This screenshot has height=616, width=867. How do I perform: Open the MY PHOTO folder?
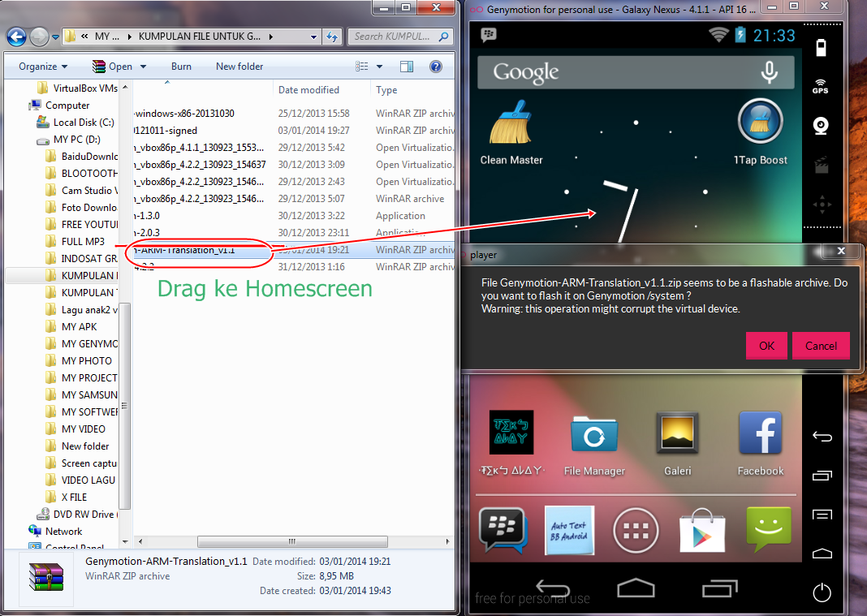coord(86,360)
